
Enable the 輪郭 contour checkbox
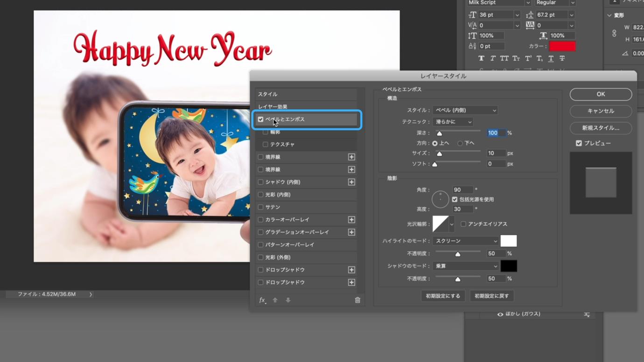coord(265,132)
